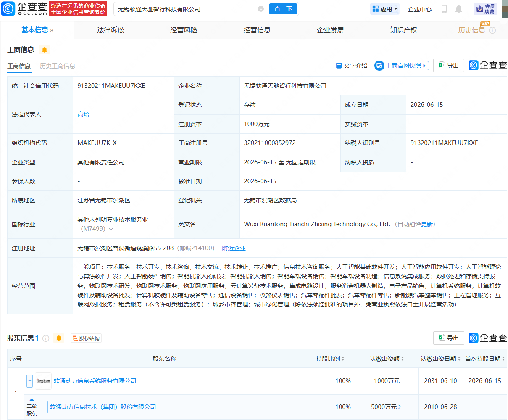Click the iSoftStone shareholder logo thumbnail
Image resolution: width=508 pixels, height=420 pixels.
pyautogui.click(x=43, y=381)
